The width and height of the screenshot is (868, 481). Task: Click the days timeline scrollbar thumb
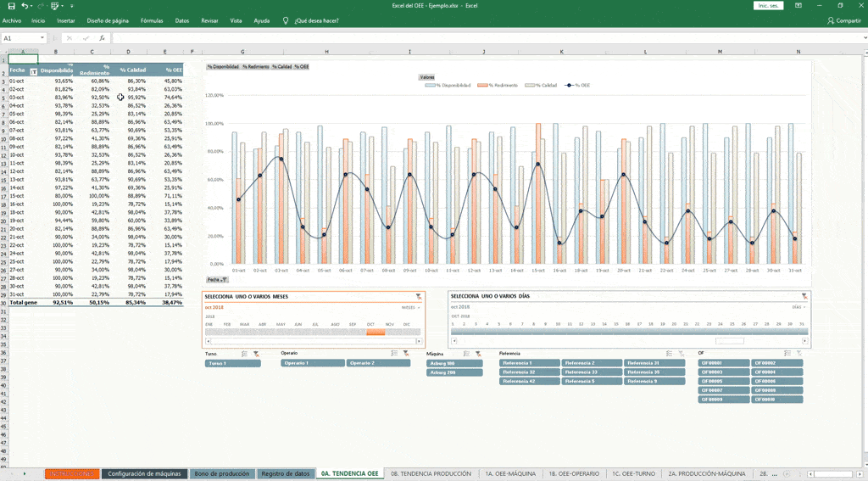pyautogui.click(x=730, y=341)
